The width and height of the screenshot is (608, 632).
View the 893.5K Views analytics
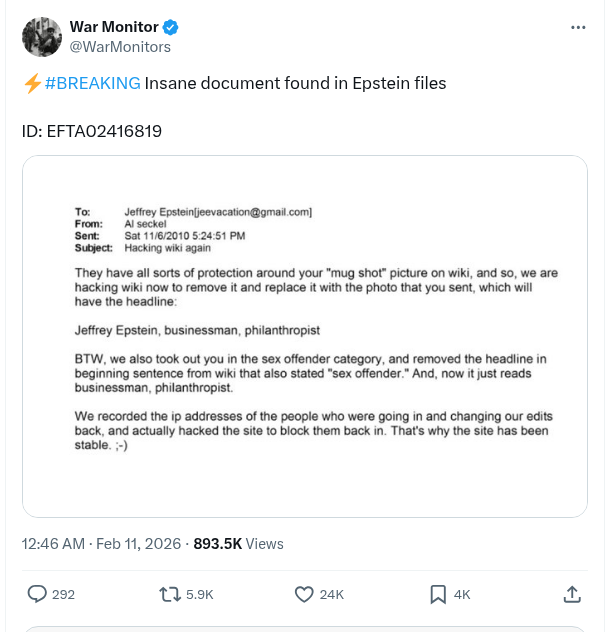[x=238, y=544]
